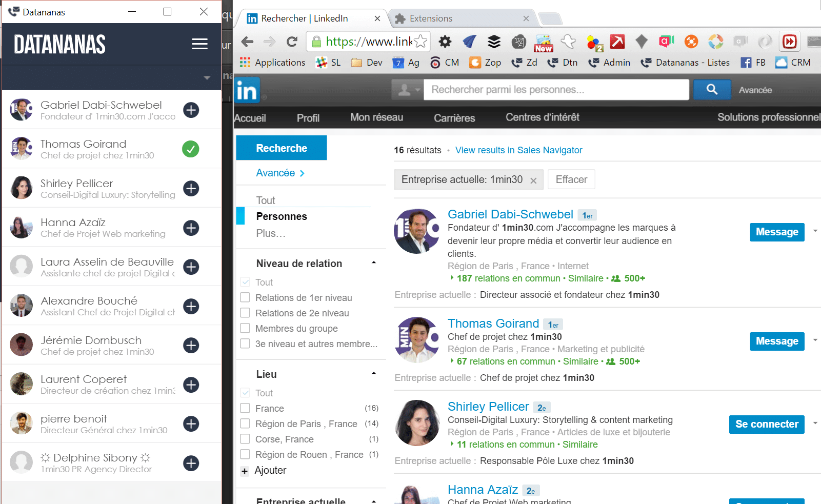Image resolution: width=821 pixels, height=504 pixels.
Task: Message Gabriel Dabi-Schwebel
Action: (777, 232)
